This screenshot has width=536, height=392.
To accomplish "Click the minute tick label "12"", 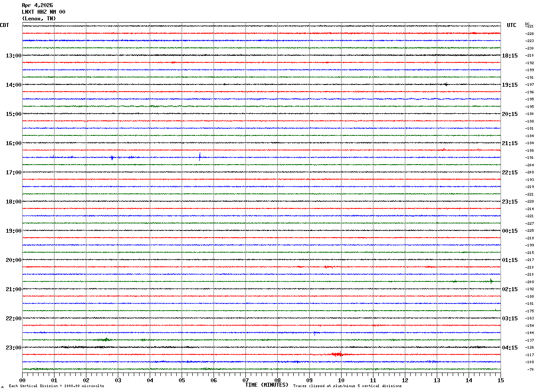I will click(405, 380).
